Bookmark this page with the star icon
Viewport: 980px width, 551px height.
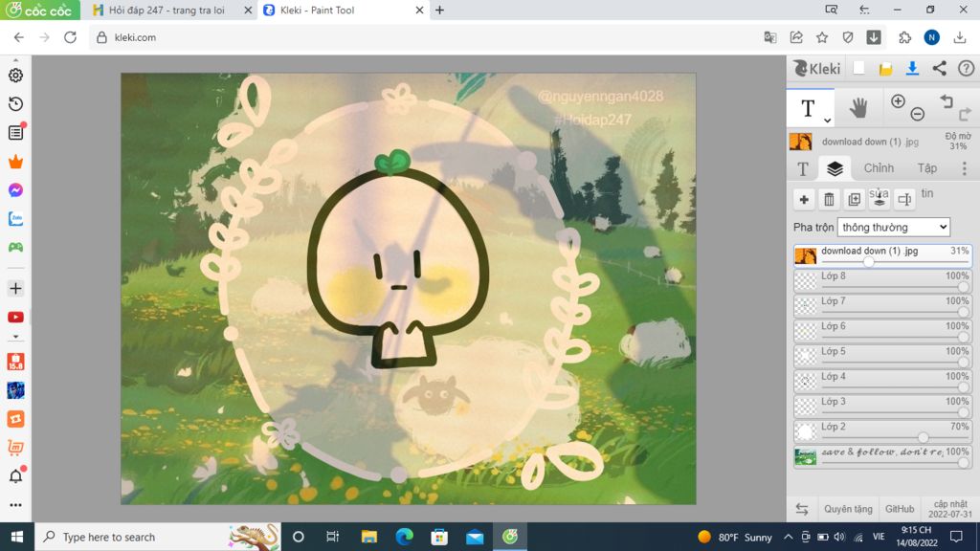click(x=822, y=37)
